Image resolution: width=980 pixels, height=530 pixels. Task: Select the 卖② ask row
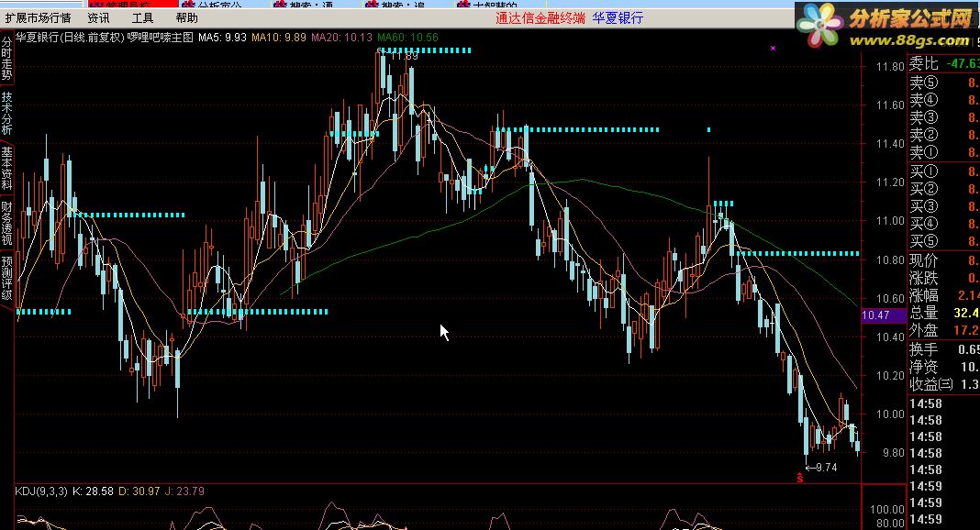(943, 135)
